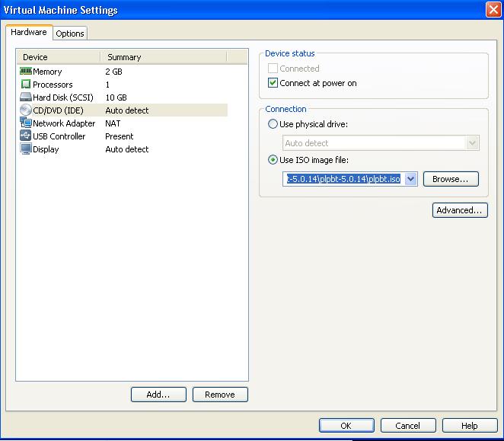Click the Display monitor icon

click(26, 149)
